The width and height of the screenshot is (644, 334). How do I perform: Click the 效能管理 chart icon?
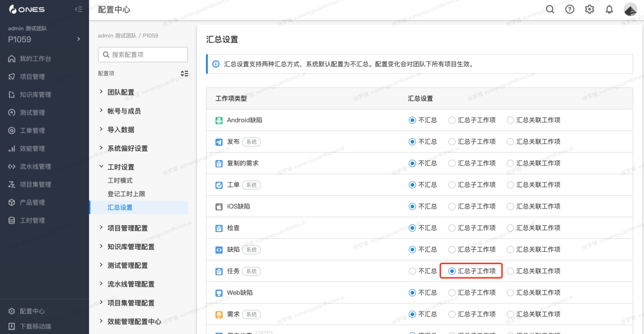pyautogui.click(x=12, y=148)
